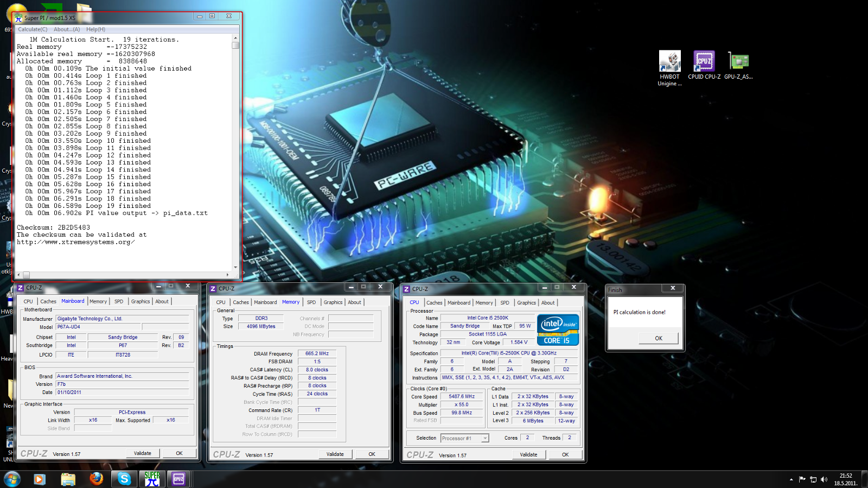Screen dimensions: 868x488
Task: Select Caches tab in CPU window of CPU-Z
Action: point(434,303)
